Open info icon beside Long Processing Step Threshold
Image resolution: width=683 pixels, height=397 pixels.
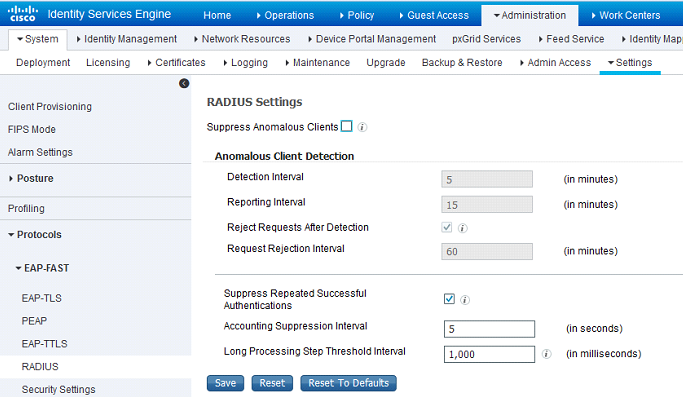546,354
